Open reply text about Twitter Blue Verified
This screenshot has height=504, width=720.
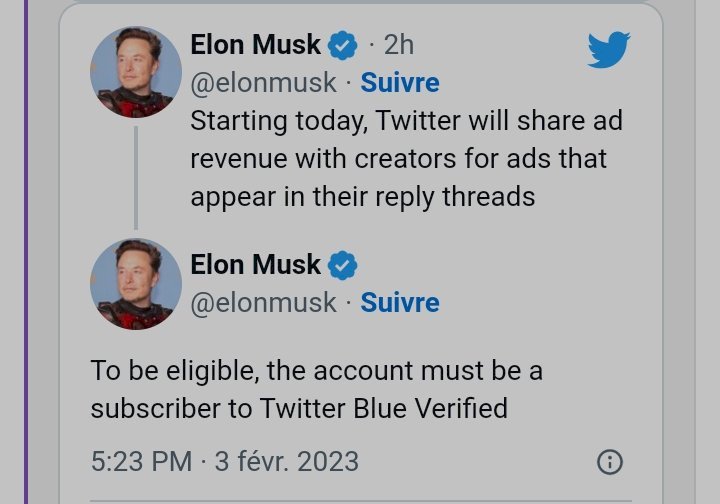[316, 390]
